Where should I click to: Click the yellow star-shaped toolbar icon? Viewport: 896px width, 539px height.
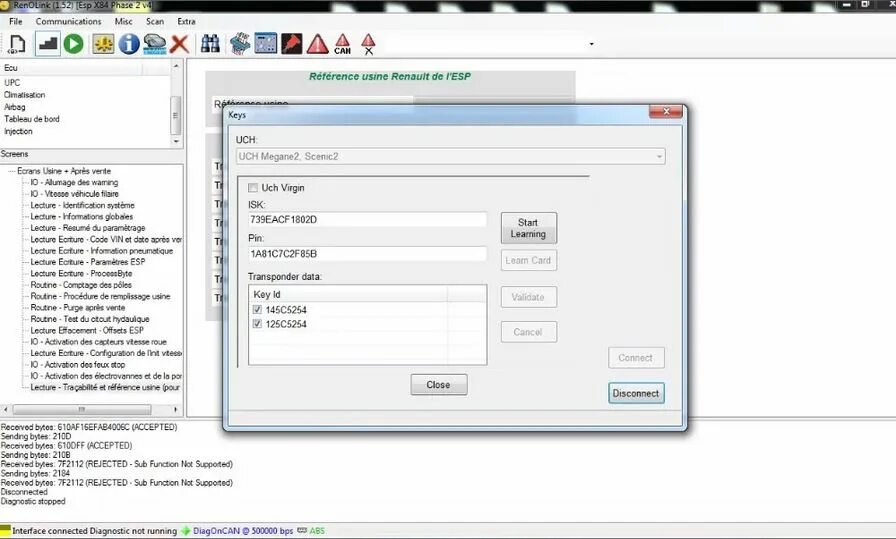click(x=103, y=44)
